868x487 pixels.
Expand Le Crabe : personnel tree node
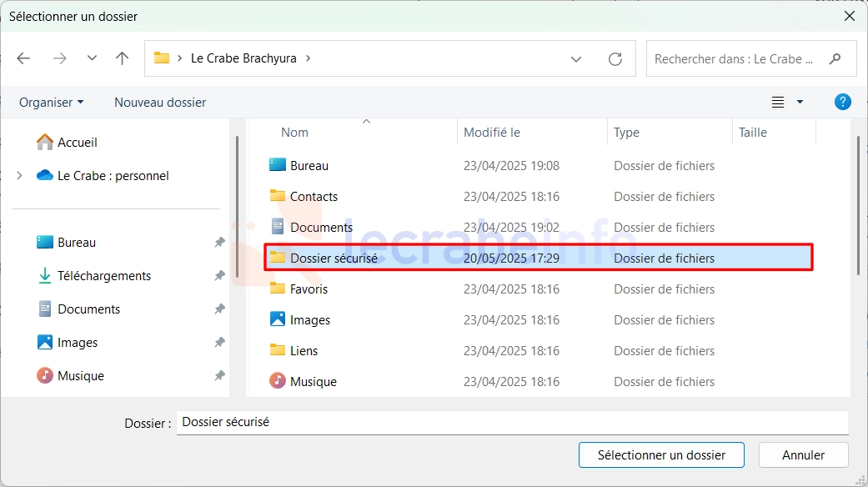point(19,175)
